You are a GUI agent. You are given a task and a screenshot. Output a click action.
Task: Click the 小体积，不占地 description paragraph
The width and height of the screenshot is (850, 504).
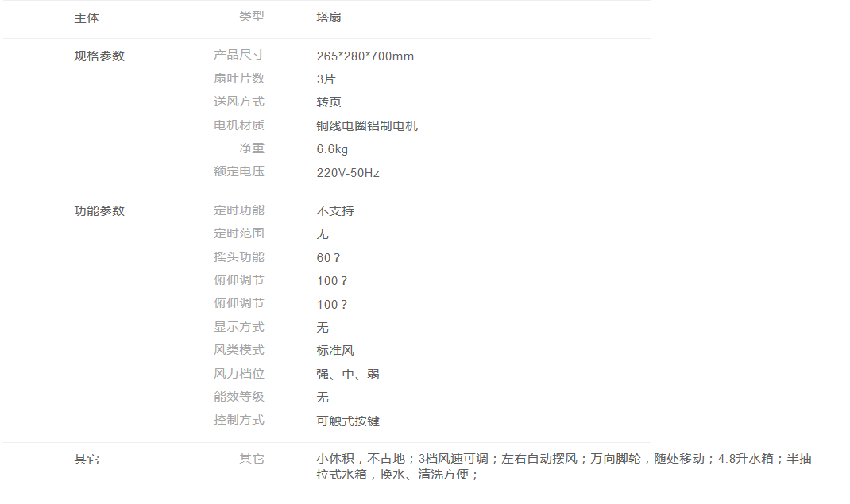[x=563, y=467]
